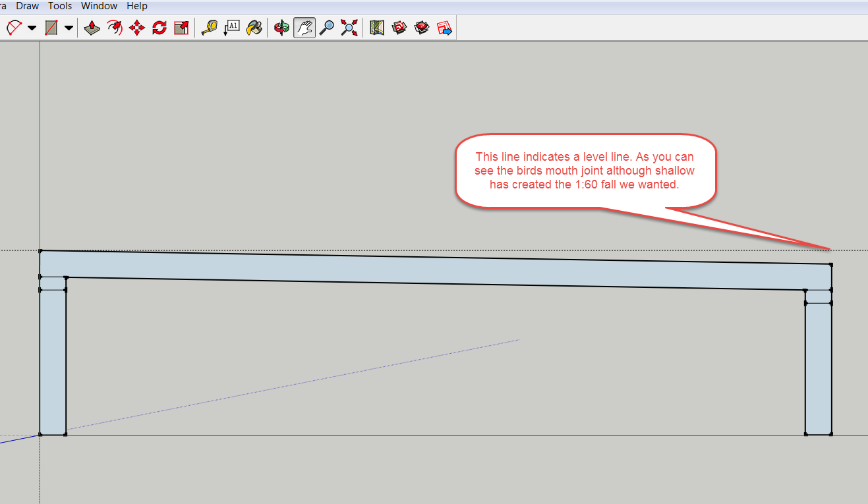Pick the Move tool
This screenshot has width=868, height=504.
[137, 28]
